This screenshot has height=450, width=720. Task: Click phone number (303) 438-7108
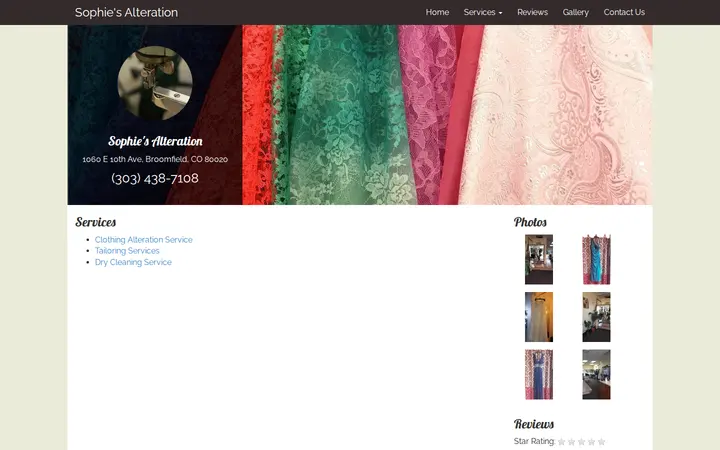pos(155,178)
